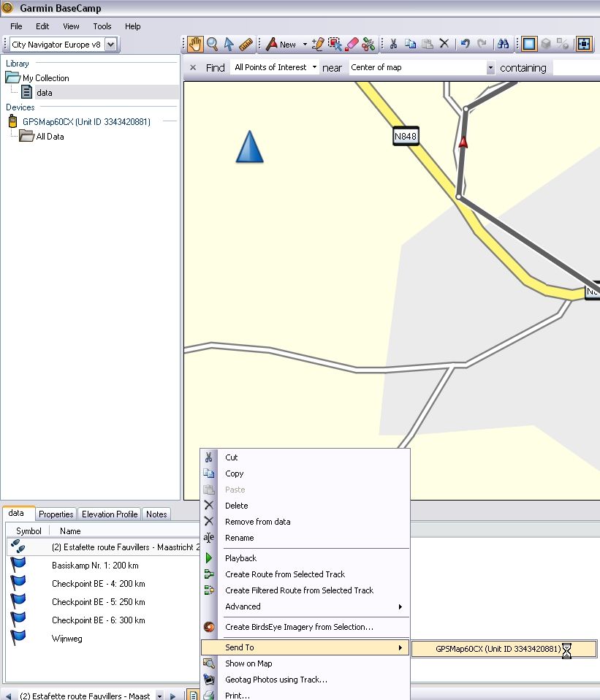Select the Insert point pencil tool
This screenshot has height=700, width=600.
[x=318, y=44]
